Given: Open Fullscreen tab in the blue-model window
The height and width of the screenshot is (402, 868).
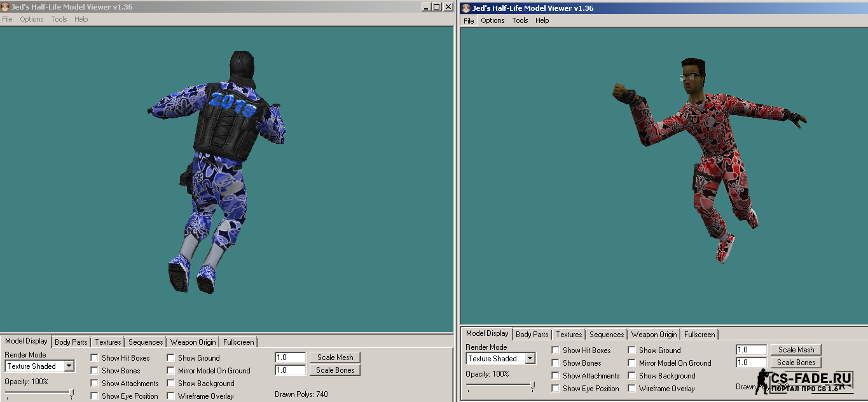Looking at the screenshot, I should coord(238,342).
